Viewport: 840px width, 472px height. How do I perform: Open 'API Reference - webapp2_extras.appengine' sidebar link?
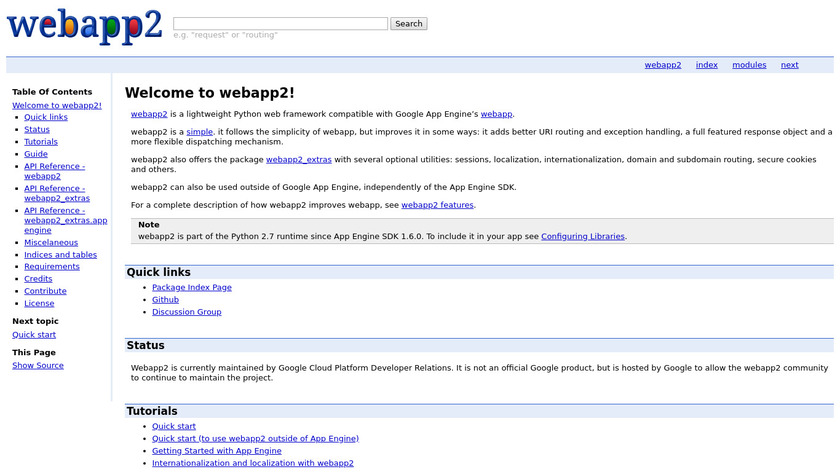tap(65, 220)
